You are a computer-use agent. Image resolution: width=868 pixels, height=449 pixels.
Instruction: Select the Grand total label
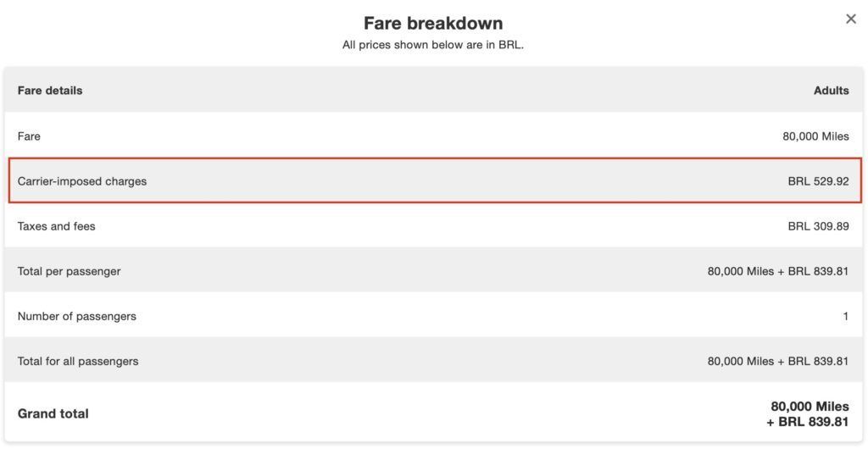(53, 413)
